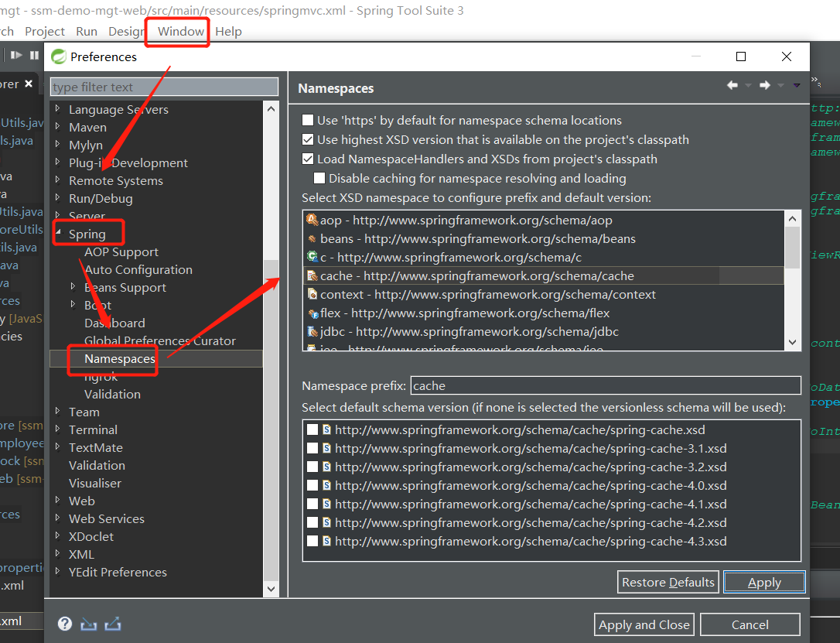Expand the Web Services node
The width and height of the screenshot is (840, 643).
pyautogui.click(x=58, y=518)
